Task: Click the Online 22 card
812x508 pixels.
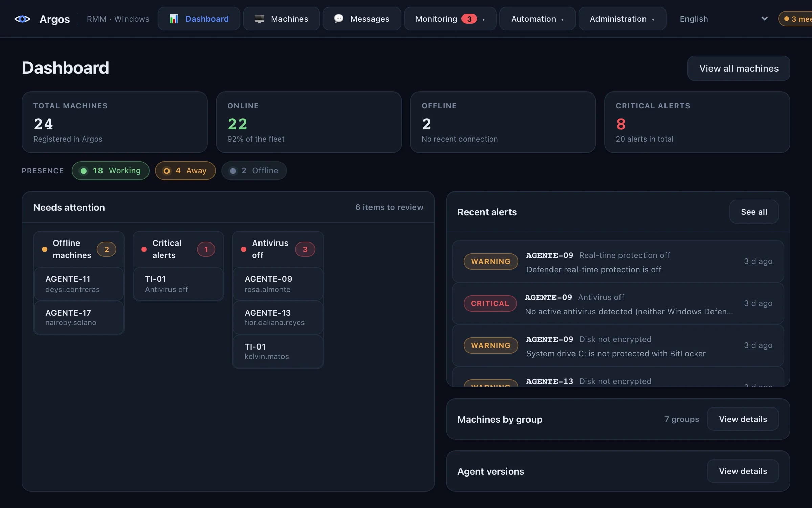Action: [x=309, y=122]
